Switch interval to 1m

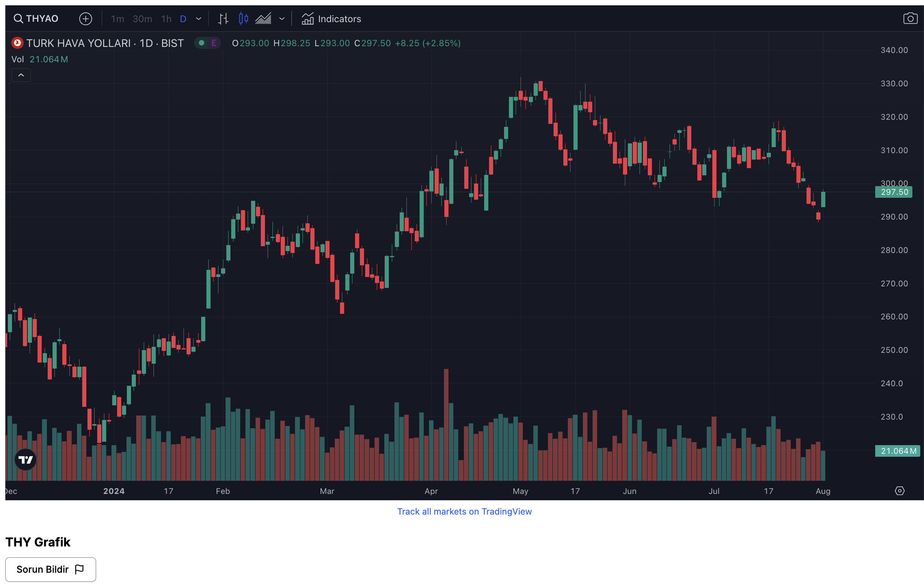117,19
